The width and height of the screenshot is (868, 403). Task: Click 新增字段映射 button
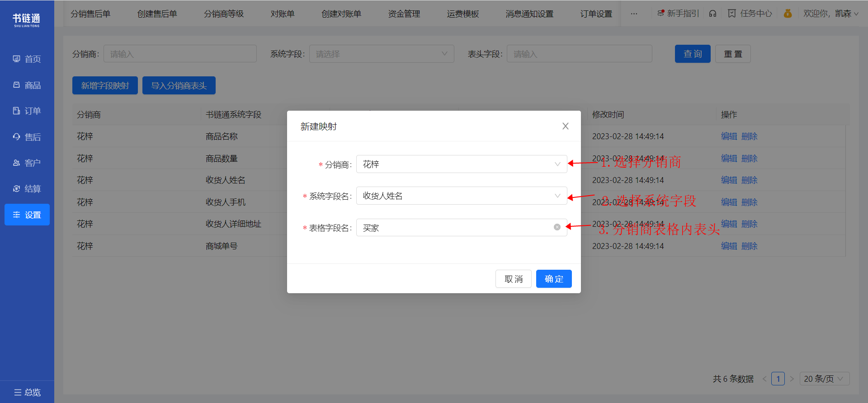coord(105,85)
